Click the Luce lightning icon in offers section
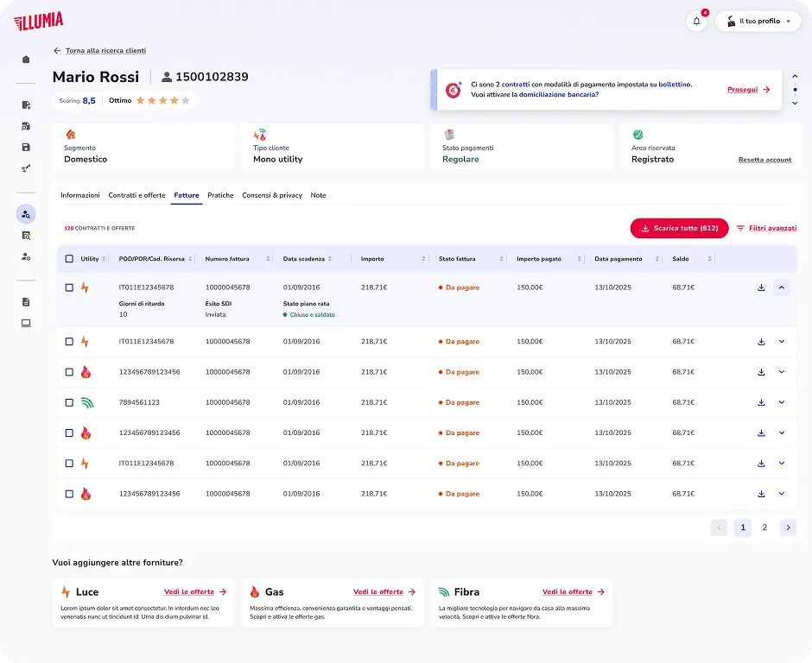This screenshot has width=812, height=663. click(66, 591)
